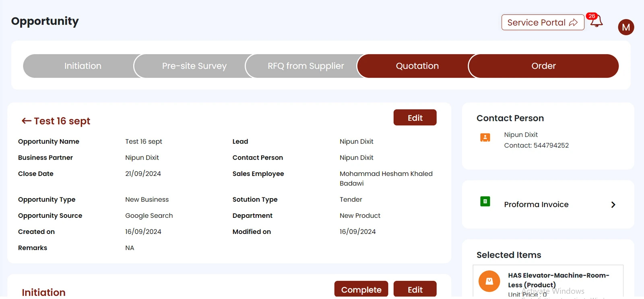Click the Contact: 544794252 text
The width and height of the screenshot is (644, 299).
coord(536,145)
